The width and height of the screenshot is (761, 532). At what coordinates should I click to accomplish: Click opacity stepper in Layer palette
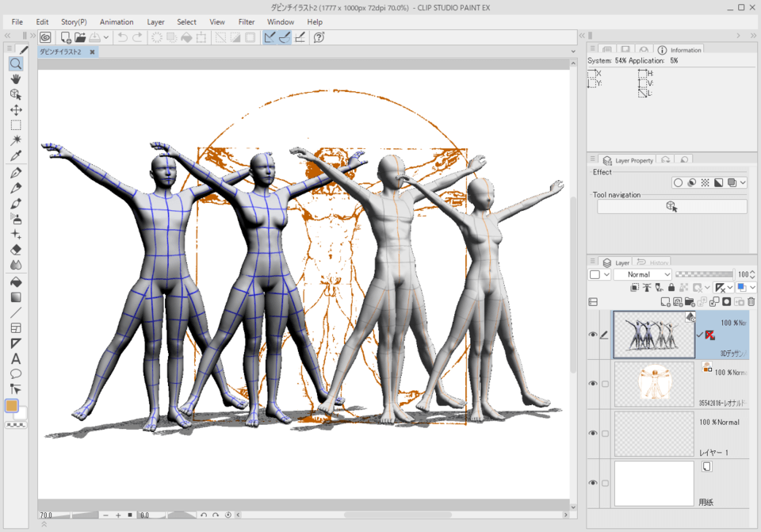pos(753,274)
